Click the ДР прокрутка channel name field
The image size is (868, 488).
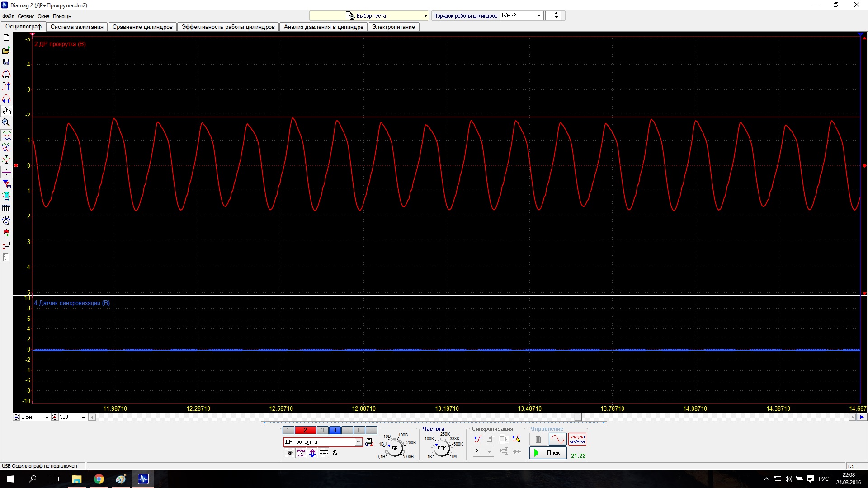[x=319, y=442]
